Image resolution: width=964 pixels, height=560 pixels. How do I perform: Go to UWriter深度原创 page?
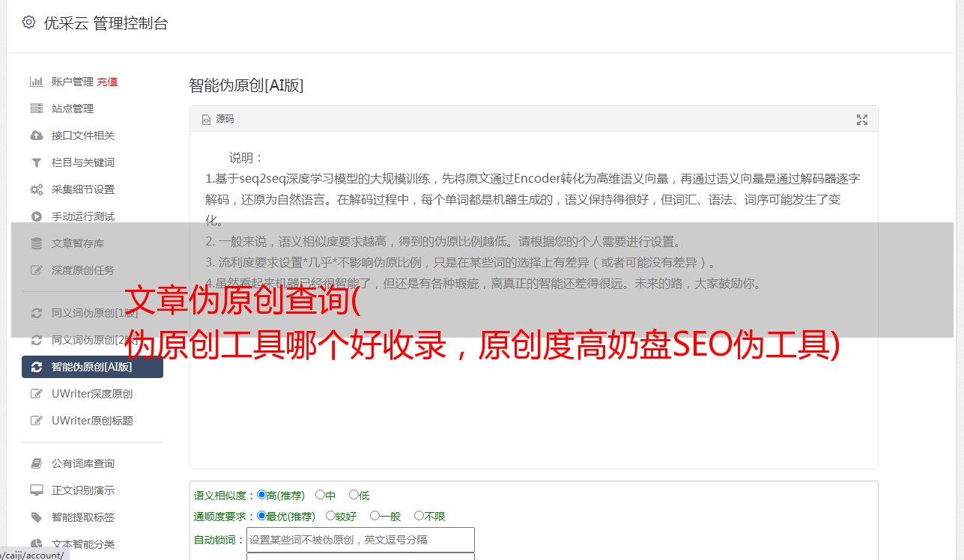92,394
